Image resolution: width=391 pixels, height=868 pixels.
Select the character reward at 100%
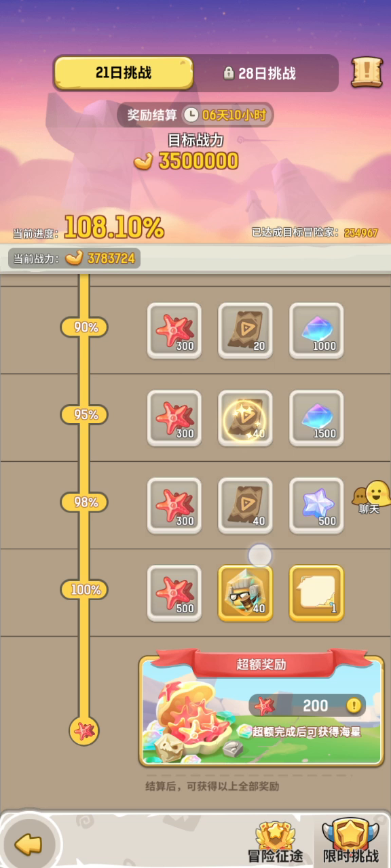(x=245, y=593)
